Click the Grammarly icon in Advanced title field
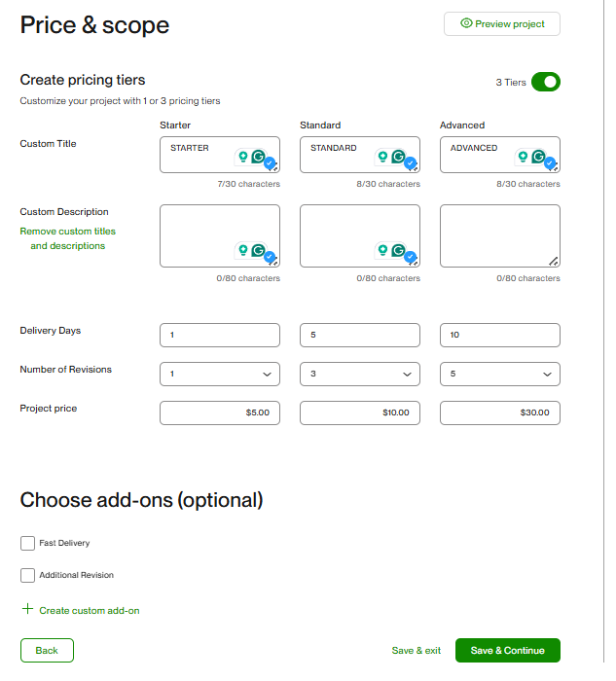 coord(539,156)
